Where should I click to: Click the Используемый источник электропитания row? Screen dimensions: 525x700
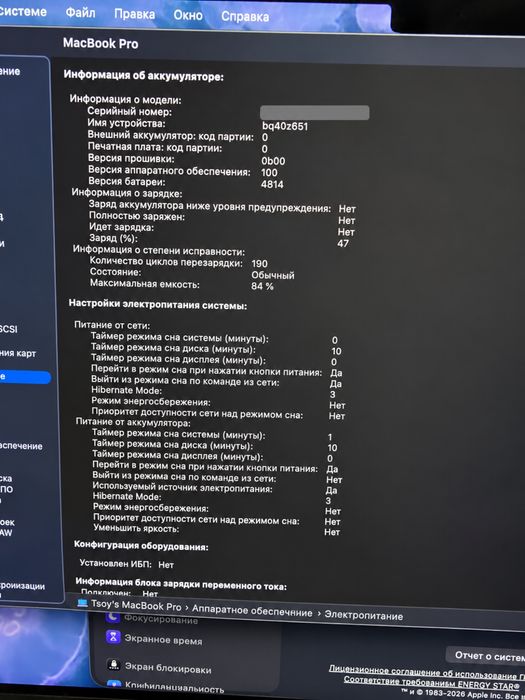(215, 489)
